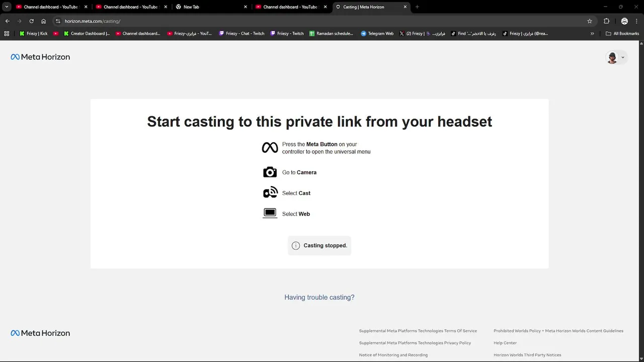Open the Channel dashboard... bookmark in bookmarks bar
The image size is (644, 362).
pyautogui.click(x=138, y=34)
